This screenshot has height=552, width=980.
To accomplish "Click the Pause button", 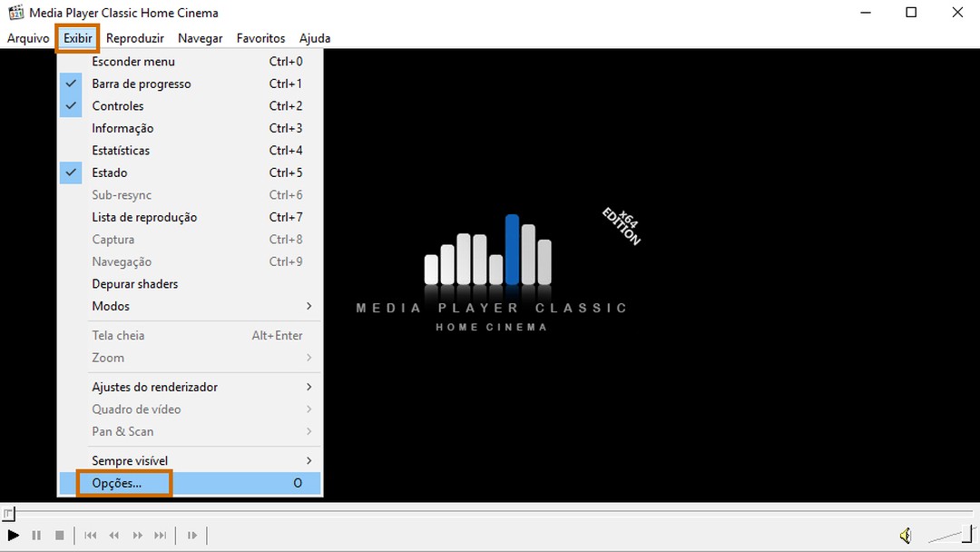I will coord(36,536).
